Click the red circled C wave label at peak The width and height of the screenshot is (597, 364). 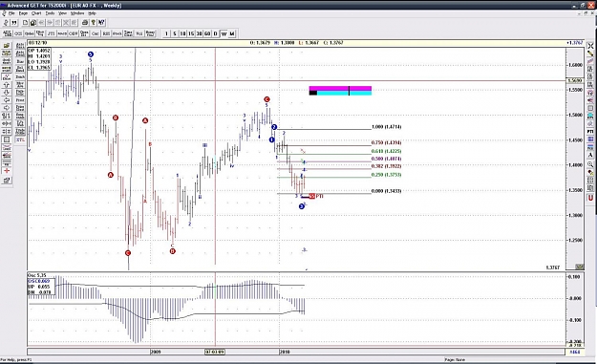click(x=267, y=99)
